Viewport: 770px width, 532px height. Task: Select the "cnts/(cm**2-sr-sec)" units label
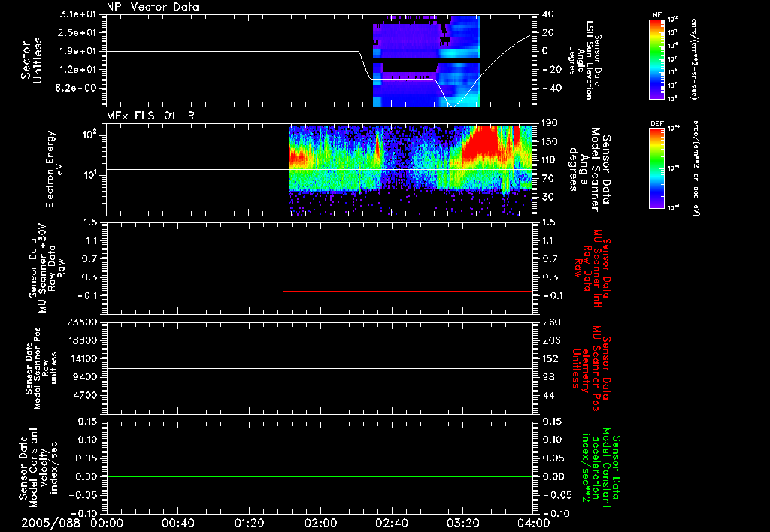pos(694,59)
